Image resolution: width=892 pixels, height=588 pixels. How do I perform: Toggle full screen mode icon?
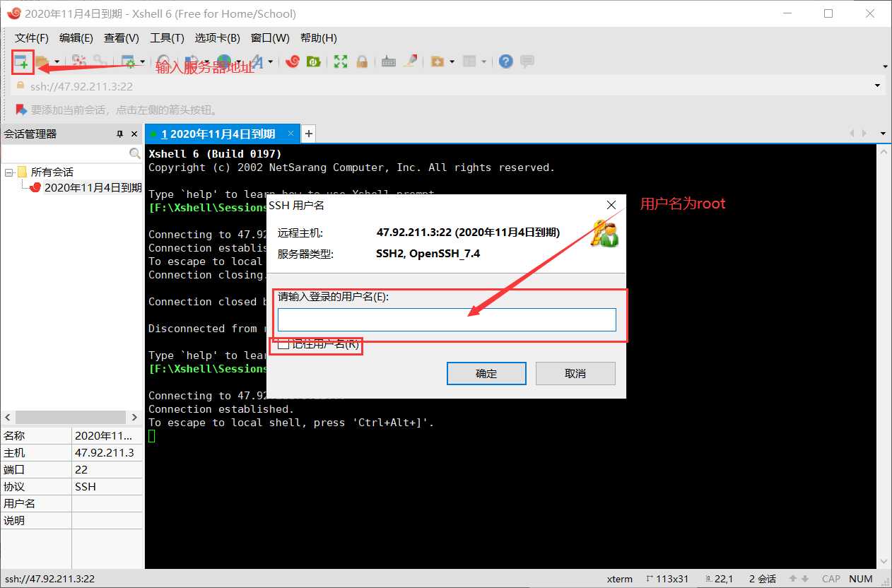click(x=341, y=62)
